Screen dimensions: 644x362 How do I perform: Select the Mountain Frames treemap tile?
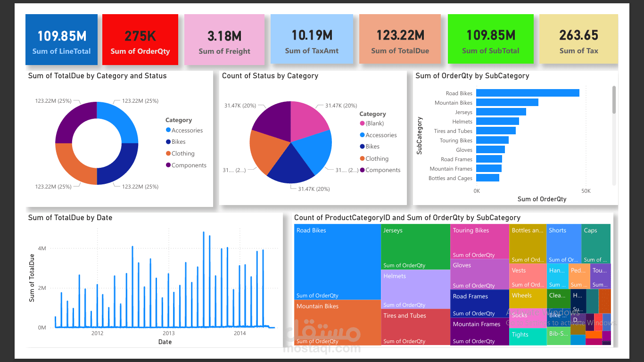(x=479, y=331)
